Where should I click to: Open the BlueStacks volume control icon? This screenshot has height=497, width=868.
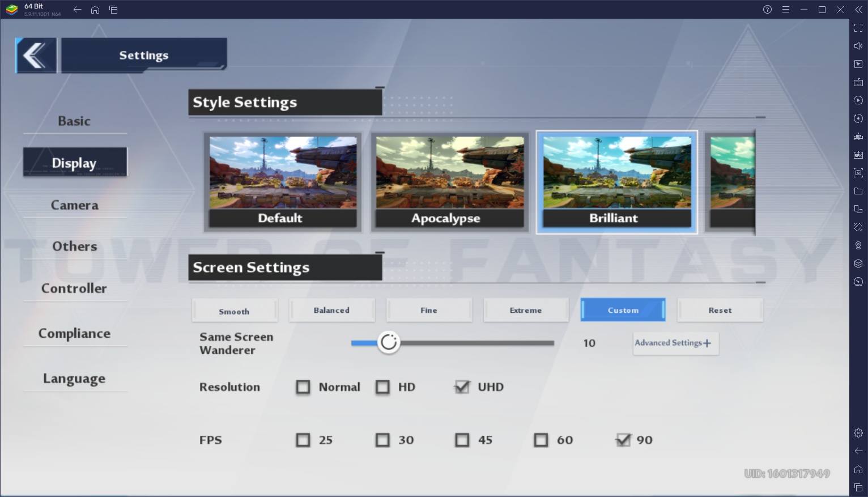(858, 46)
